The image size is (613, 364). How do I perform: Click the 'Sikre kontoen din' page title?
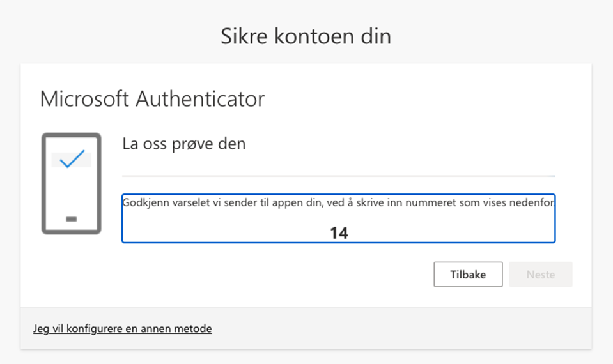(306, 36)
